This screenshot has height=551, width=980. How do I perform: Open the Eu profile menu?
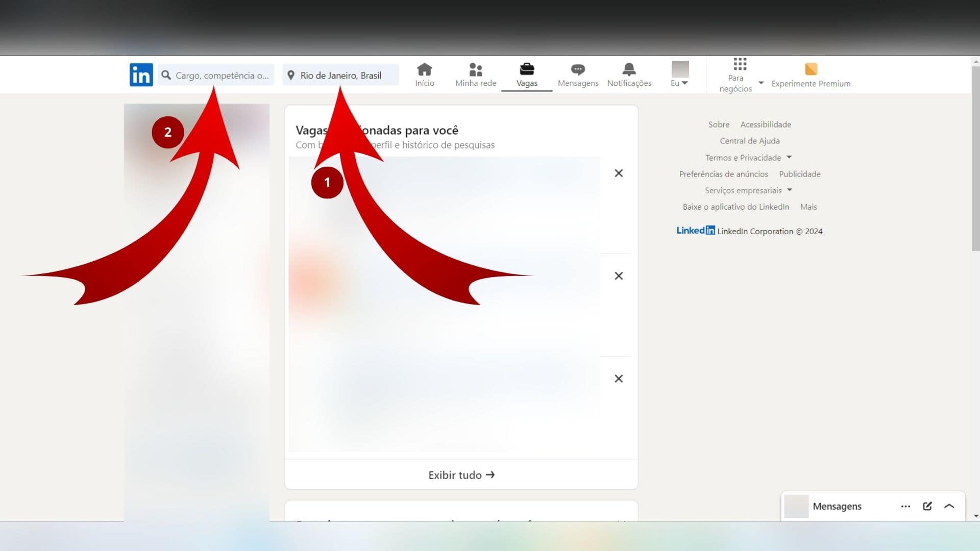coord(680,74)
